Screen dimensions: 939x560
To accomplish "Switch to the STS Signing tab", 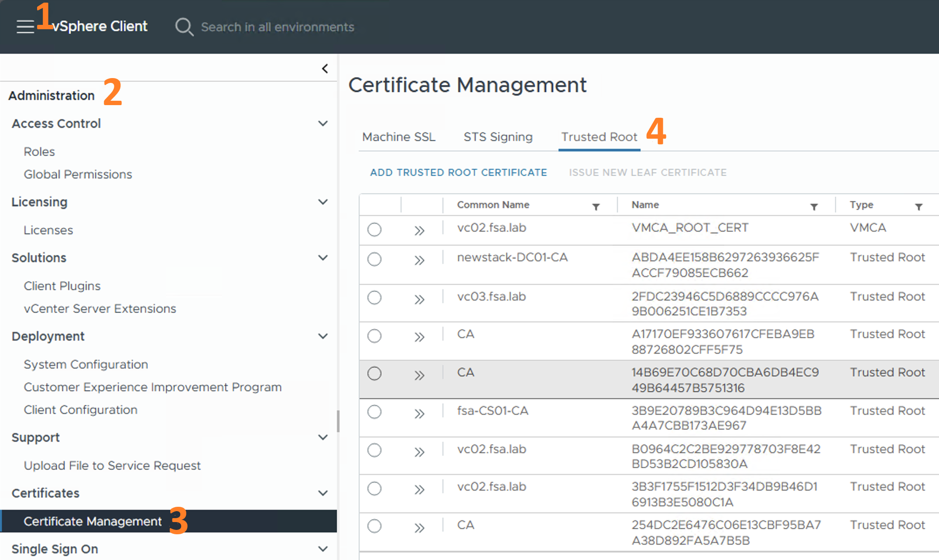I will pos(497,137).
